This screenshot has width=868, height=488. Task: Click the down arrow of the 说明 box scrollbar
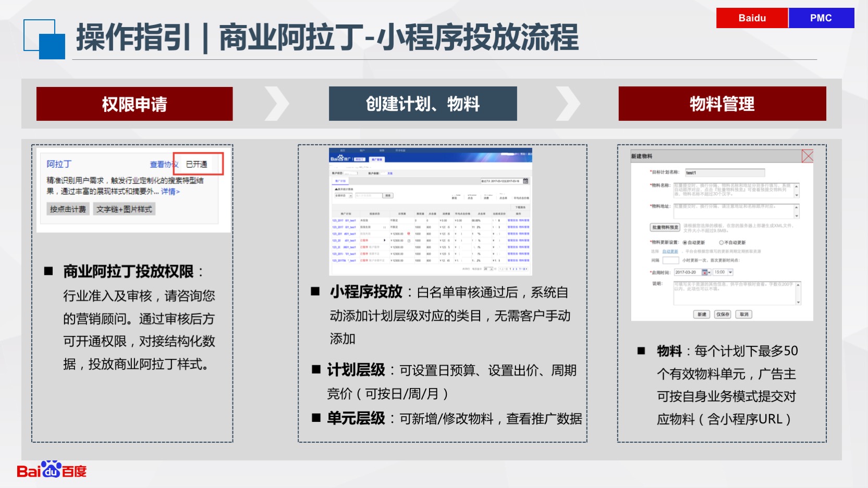798,302
